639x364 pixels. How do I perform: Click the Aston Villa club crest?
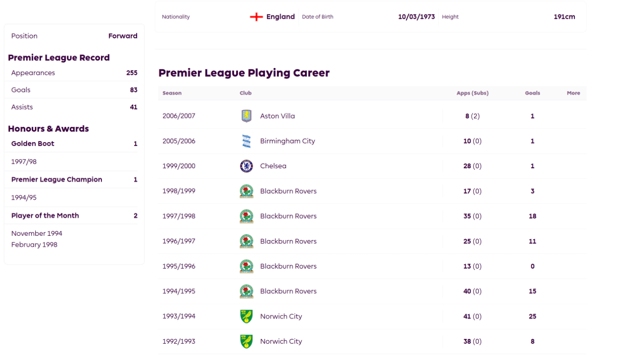coord(247,116)
